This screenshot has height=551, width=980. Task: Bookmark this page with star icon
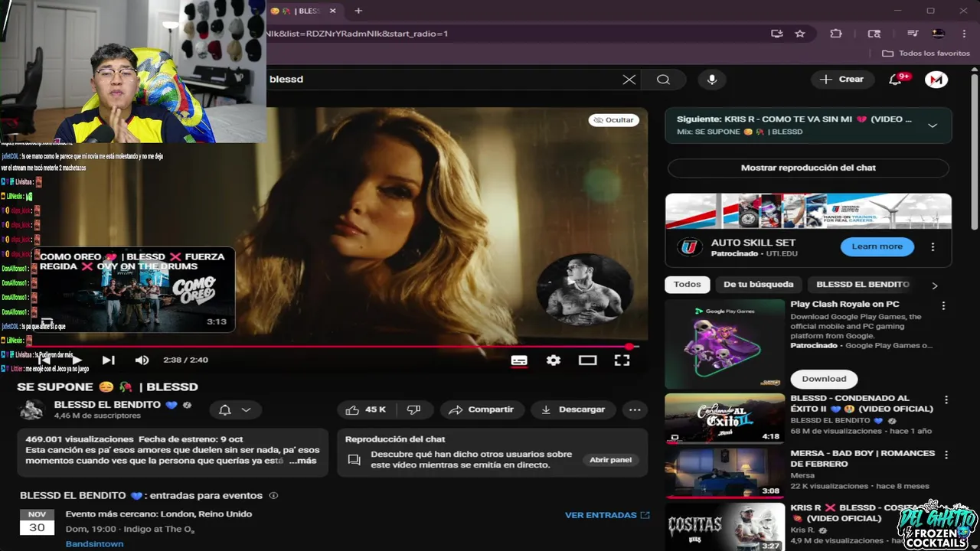[800, 34]
